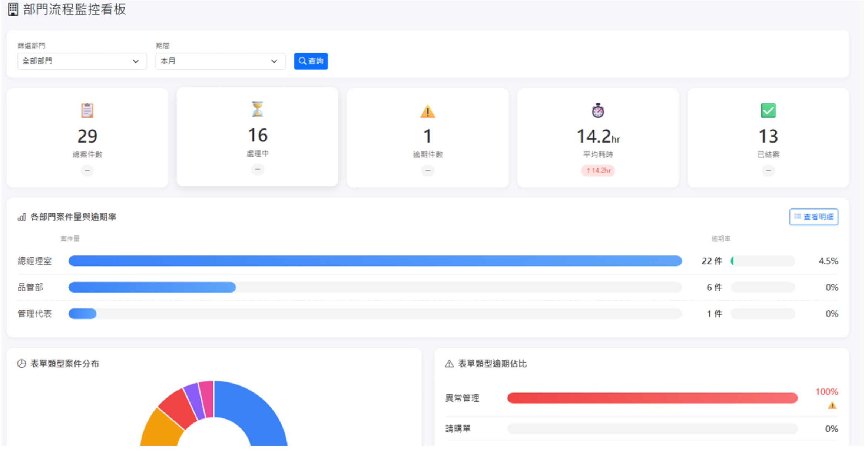
Task: Click the 22 件 case count
Action: coord(711,261)
